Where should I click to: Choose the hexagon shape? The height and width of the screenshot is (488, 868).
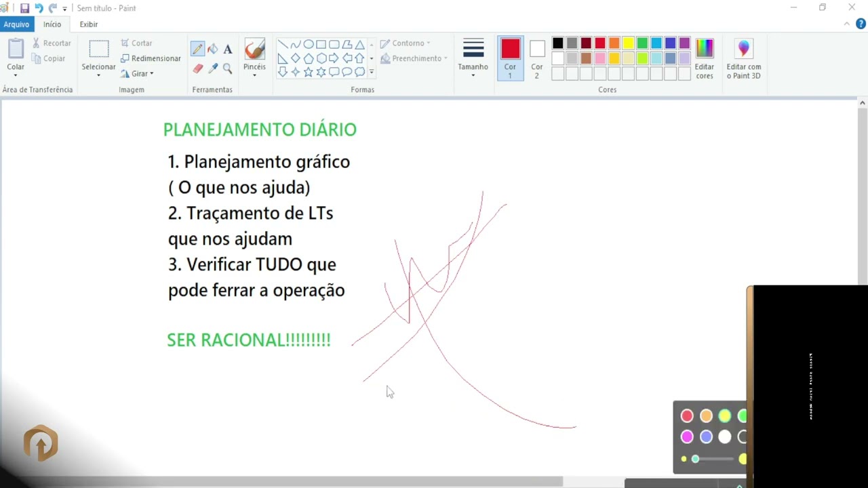point(321,58)
